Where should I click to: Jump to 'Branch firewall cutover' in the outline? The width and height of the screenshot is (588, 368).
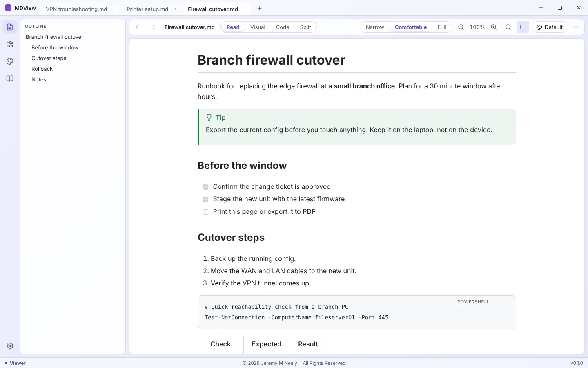click(x=55, y=37)
